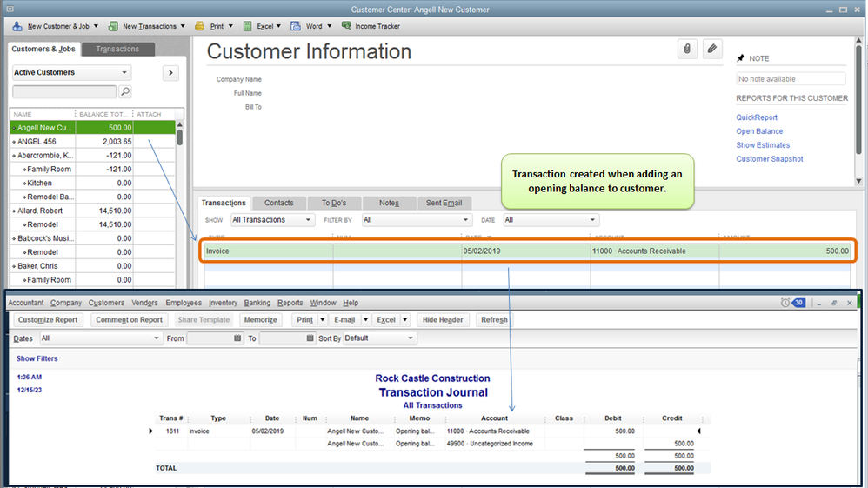This screenshot has width=868, height=488.
Task: Open the Accountant menu
Action: tap(25, 303)
